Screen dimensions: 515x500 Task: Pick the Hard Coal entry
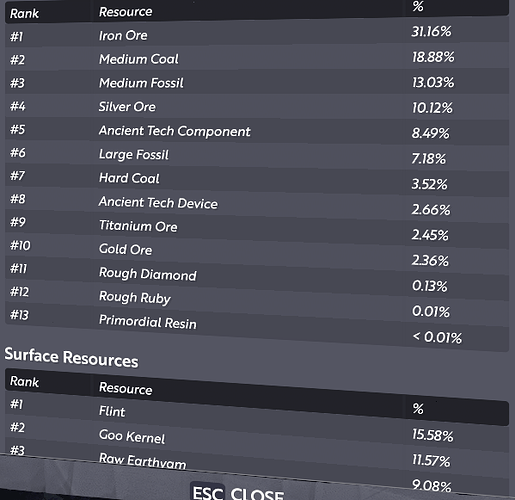pos(257,179)
